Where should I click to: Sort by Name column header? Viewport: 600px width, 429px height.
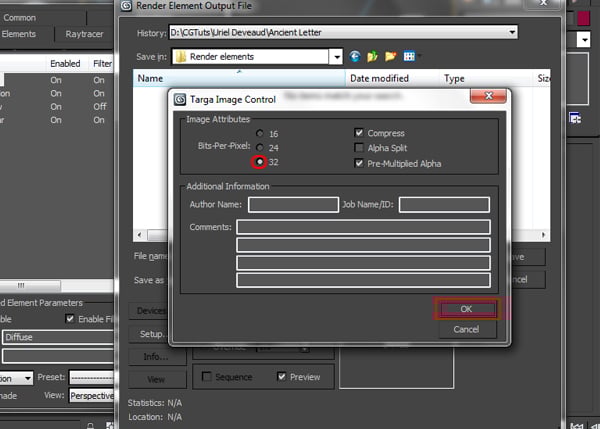click(x=239, y=78)
